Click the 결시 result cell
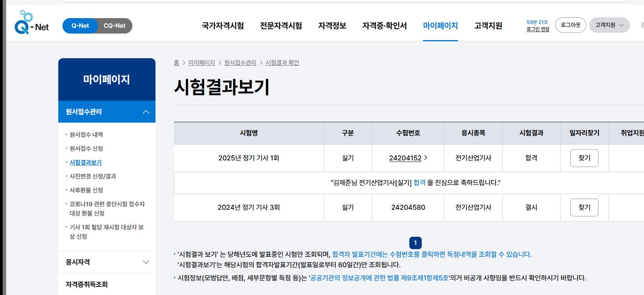 531,207
